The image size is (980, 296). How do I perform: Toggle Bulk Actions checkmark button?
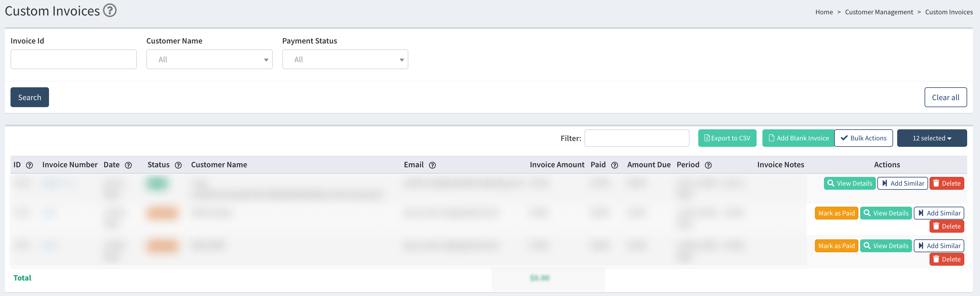point(863,138)
